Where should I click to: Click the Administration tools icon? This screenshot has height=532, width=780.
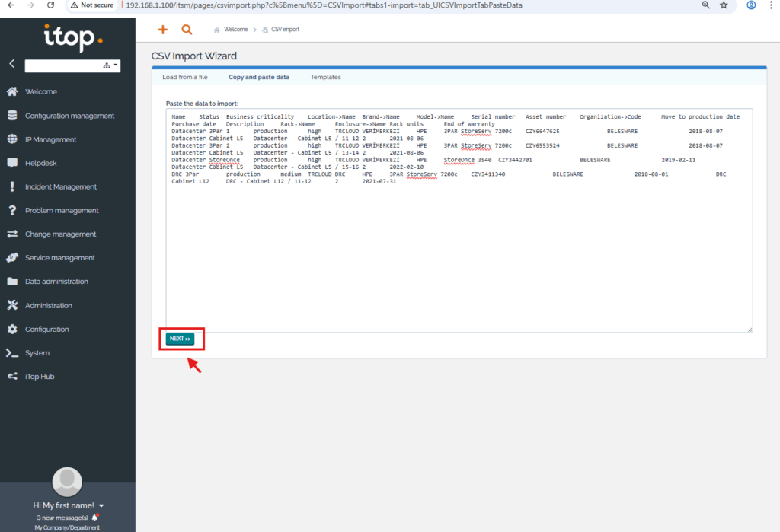coord(11,305)
